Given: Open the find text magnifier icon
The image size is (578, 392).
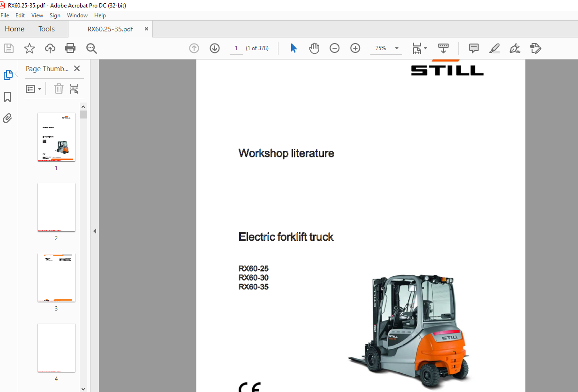Looking at the screenshot, I should coord(91,48).
